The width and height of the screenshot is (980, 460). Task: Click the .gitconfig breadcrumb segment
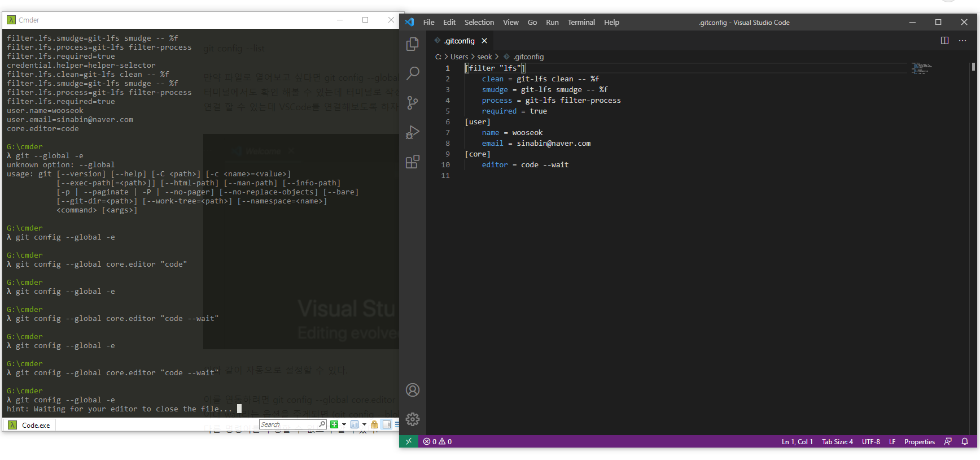tap(524, 57)
